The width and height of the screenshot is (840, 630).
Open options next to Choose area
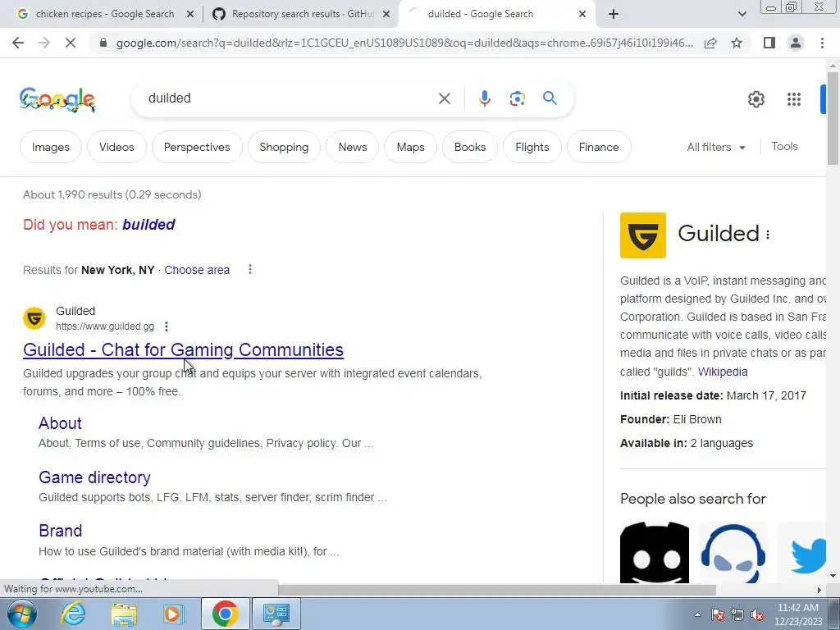(249, 269)
